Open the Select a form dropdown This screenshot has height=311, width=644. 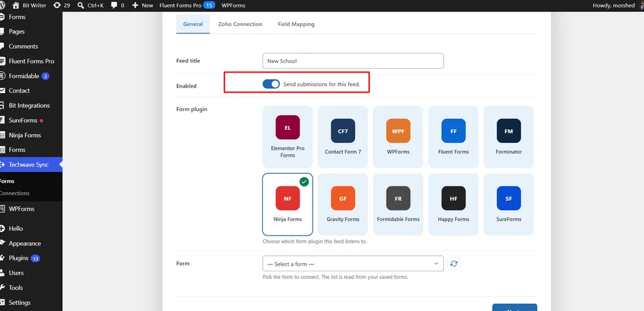[x=353, y=264]
